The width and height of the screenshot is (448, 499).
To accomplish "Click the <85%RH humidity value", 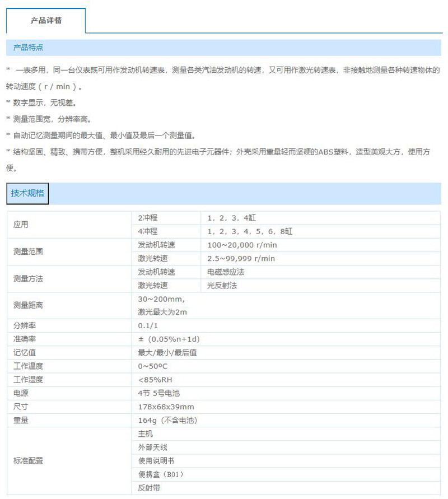I will coord(155,380).
